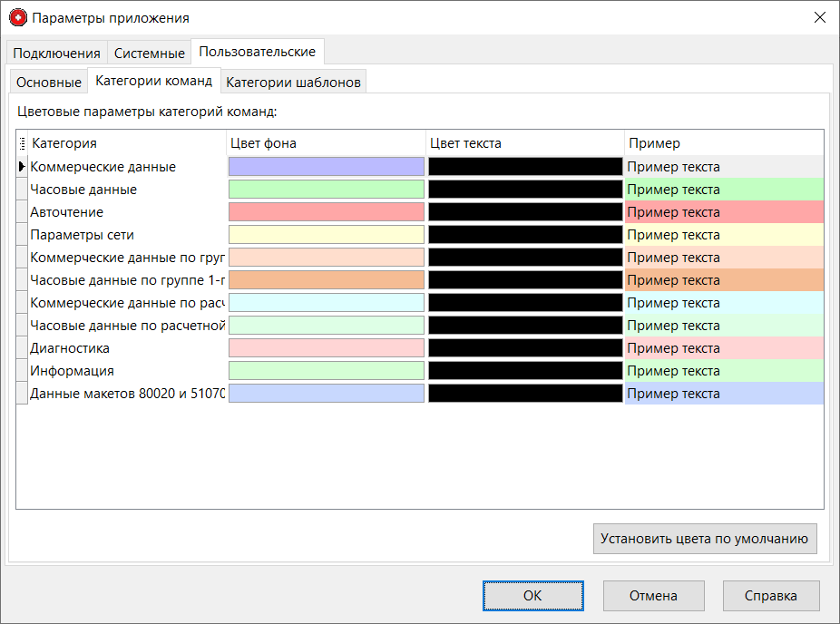The image size is (840, 624).
Task: Click the red application icon in title bar
Action: click(x=18, y=18)
